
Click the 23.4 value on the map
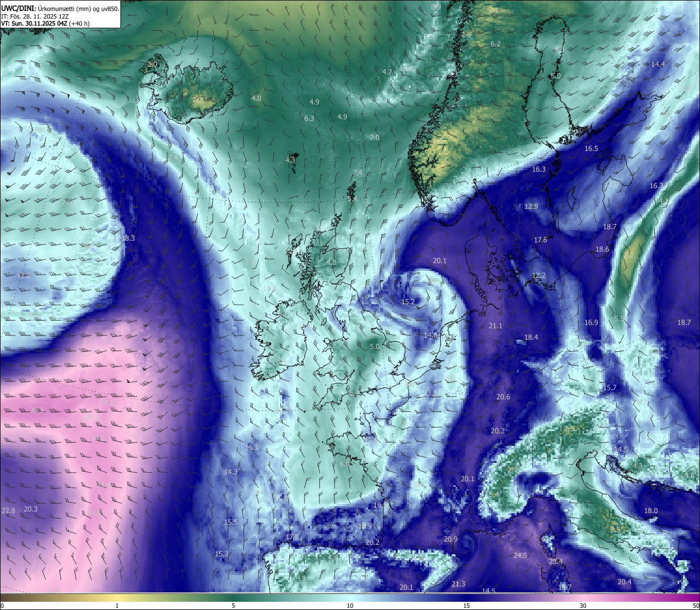(556, 561)
